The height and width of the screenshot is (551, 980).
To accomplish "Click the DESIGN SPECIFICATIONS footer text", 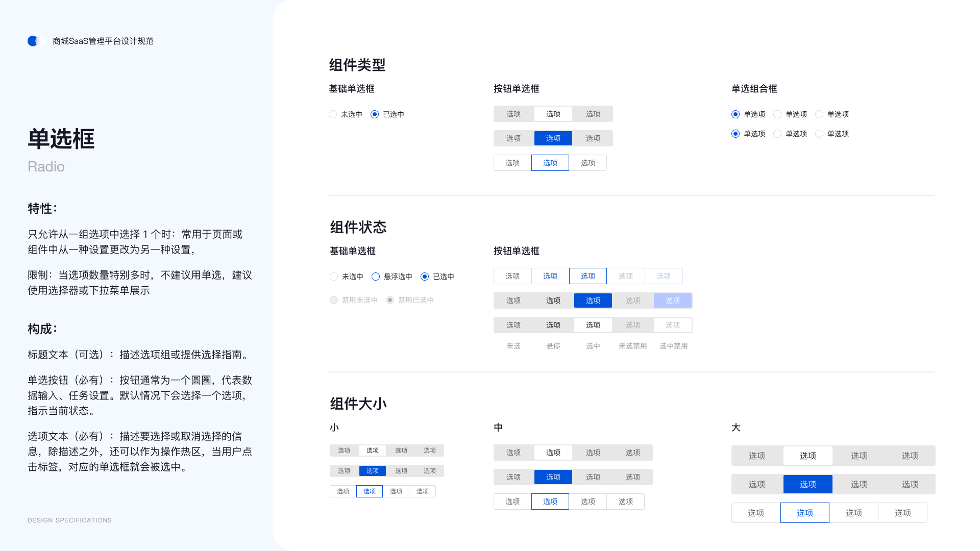I will point(69,520).
